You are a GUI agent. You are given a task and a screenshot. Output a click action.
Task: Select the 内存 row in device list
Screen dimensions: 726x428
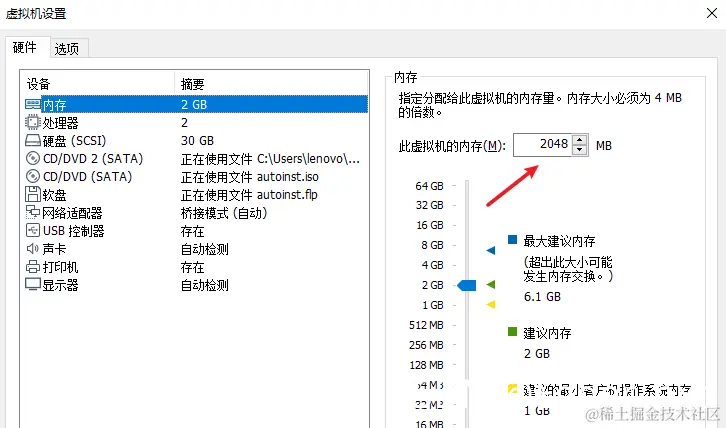coord(196,104)
